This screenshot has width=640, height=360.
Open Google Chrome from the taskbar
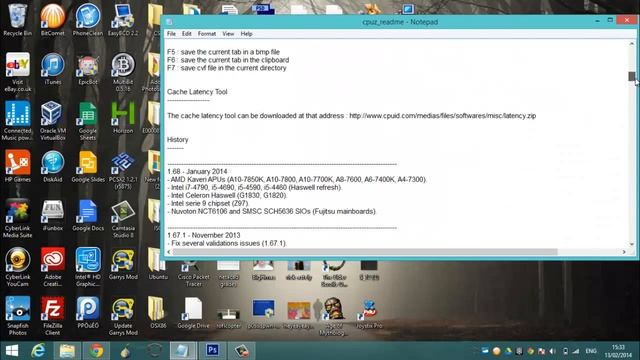96,351
